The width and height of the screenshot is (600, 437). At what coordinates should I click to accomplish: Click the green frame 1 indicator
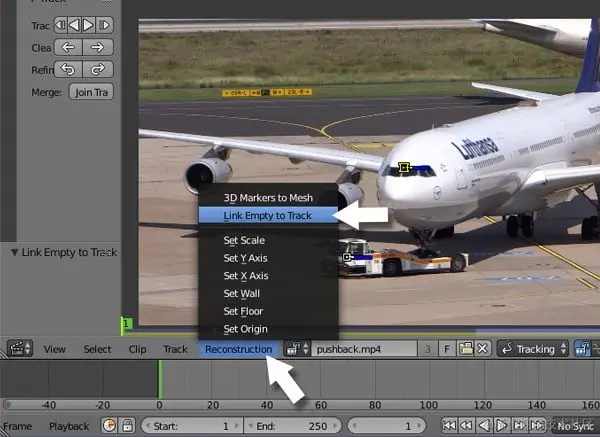tap(126, 326)
